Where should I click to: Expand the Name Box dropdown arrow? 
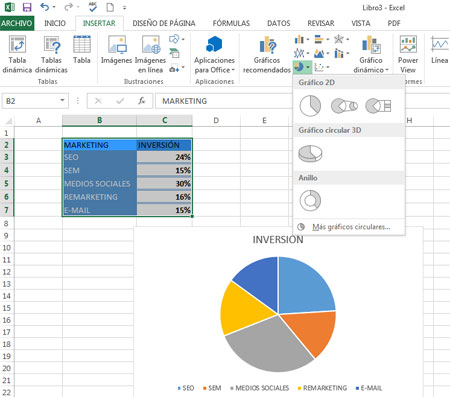[62, 101]
